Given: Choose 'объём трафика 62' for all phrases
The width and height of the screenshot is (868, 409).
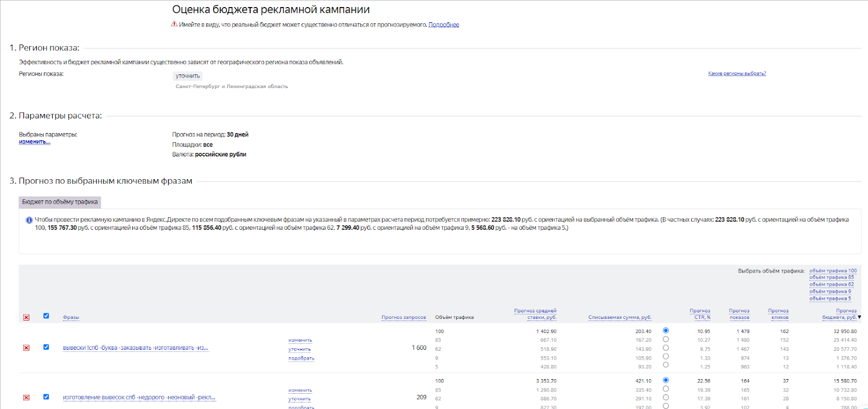Looking at the screenshot, I should tap(832, 284).
